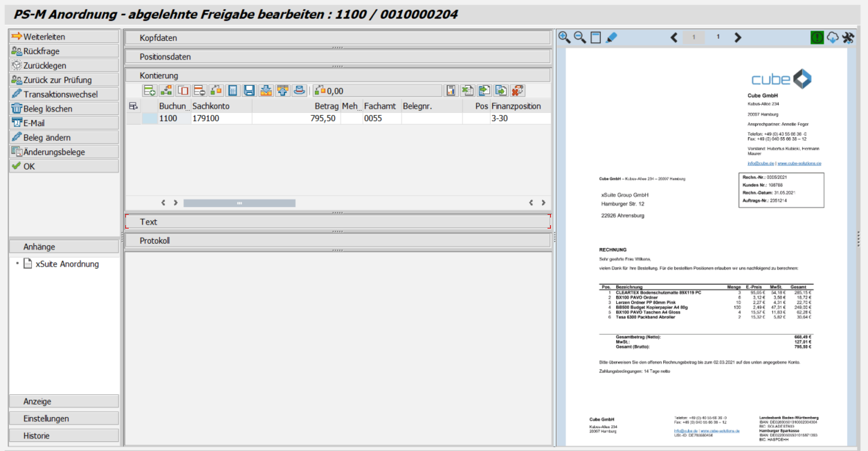The width and height of the screenshot is (868, 451).
Task: Open the wrench tools icon above the preview
Action: pyautogui.click(x=849, y=36)
